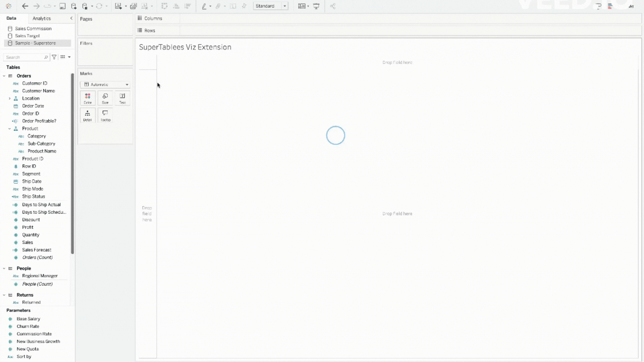Open the Tooltip marks card
The height and width of the screenshot is (362, 644).
(105, 115)
